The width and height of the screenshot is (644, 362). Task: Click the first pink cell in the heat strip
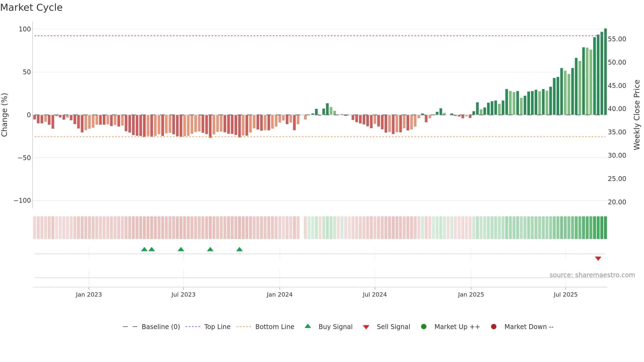tap(35, 228)
